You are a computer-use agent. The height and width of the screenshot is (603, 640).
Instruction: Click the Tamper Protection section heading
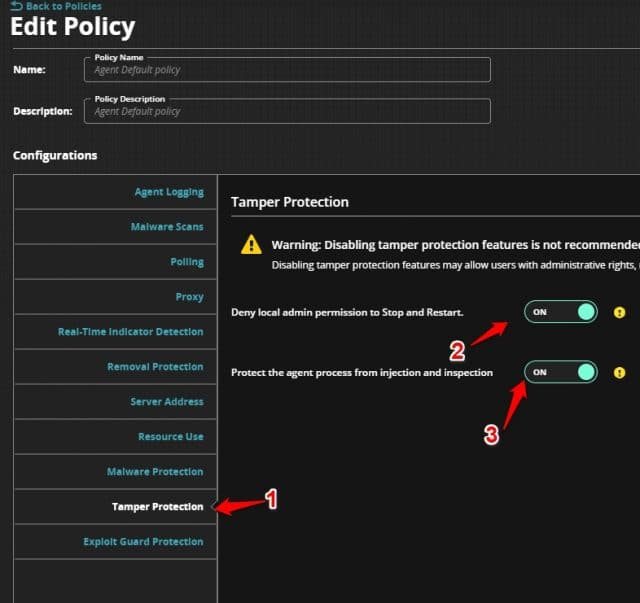[290, 202]
